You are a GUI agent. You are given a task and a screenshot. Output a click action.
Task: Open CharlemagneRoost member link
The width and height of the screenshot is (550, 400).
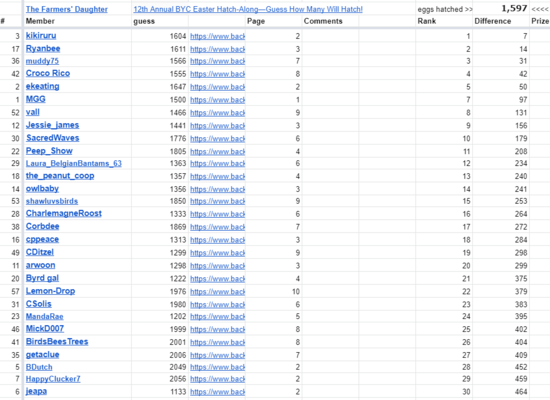pyautogui.click(x=64, y=213)
